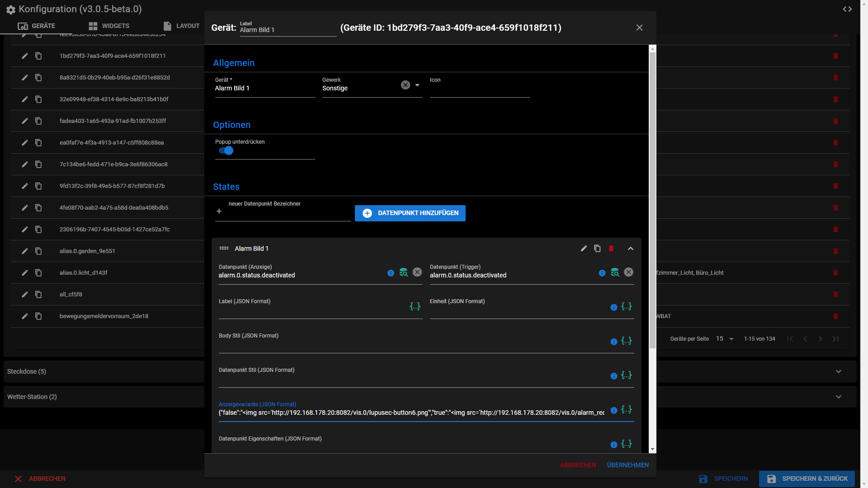The image size is (868, 488).
Task: Edit device ea0faf7e-4f3a-4913-a147-c5ff808c88ea
Action: click(x=25, y=143)
